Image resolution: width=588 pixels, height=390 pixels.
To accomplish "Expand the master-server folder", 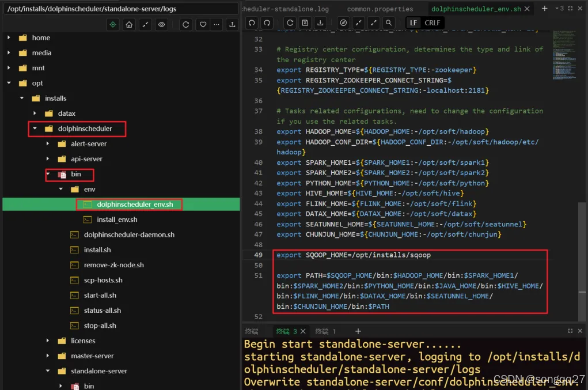I will coord(48,356).
